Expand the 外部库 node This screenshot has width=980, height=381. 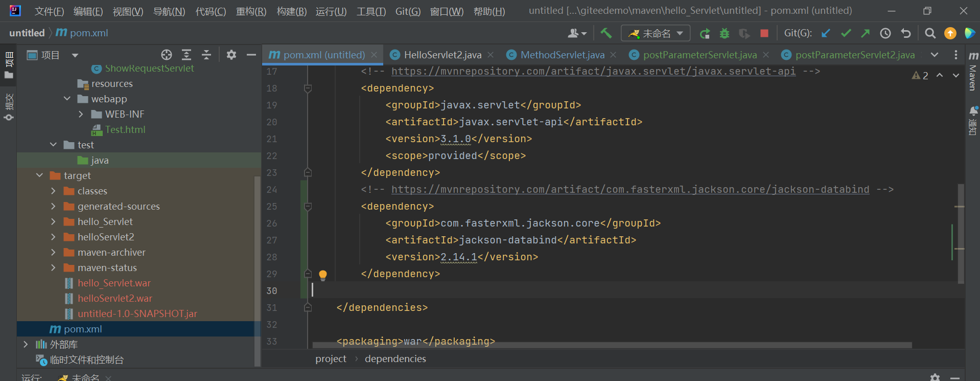pyautogui.click(x=26, y=344)
